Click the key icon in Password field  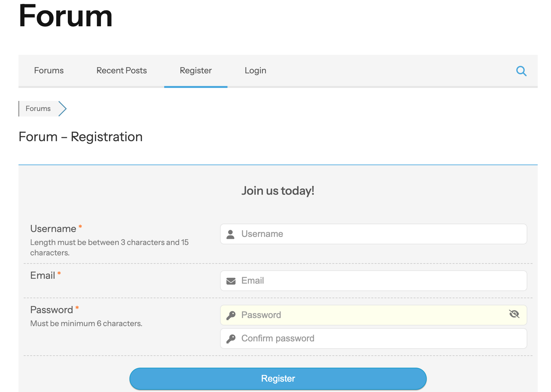click(x=231, y=315)
